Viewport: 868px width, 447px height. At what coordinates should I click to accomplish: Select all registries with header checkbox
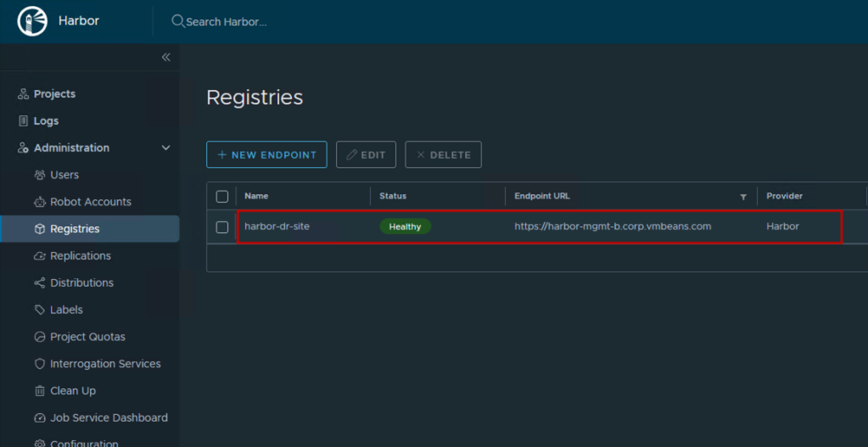[222, 197]
